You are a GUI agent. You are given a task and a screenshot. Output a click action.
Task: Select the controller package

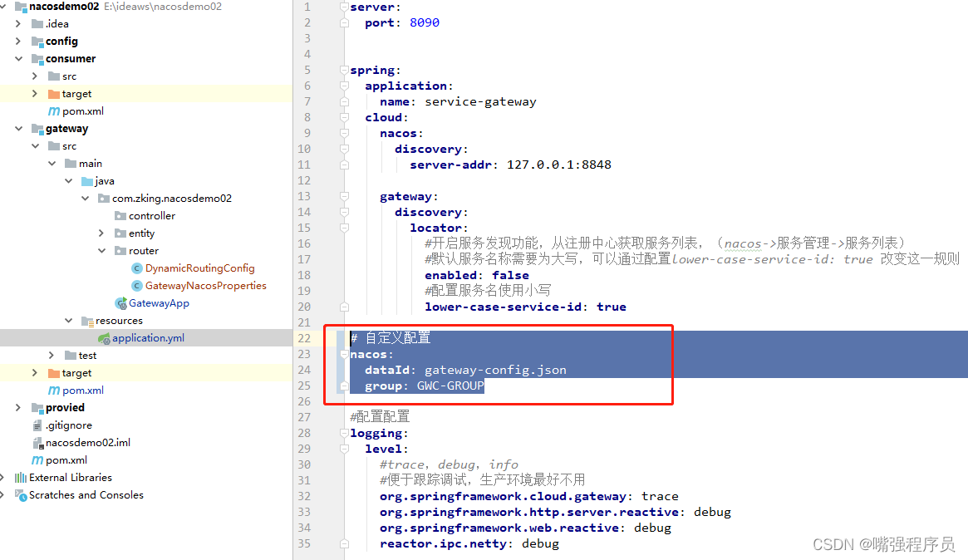pyautogui.click(x=152, y=216)
